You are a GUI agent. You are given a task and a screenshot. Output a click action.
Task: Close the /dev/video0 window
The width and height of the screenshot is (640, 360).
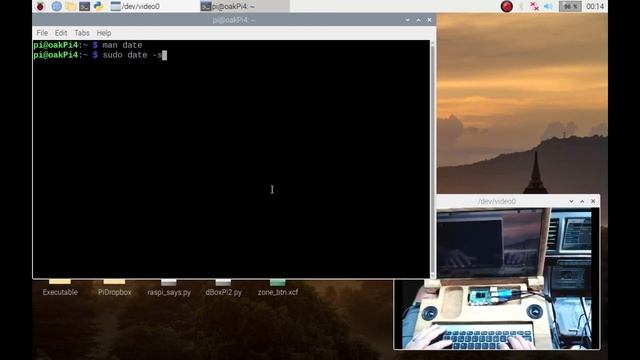pos(593,201)
